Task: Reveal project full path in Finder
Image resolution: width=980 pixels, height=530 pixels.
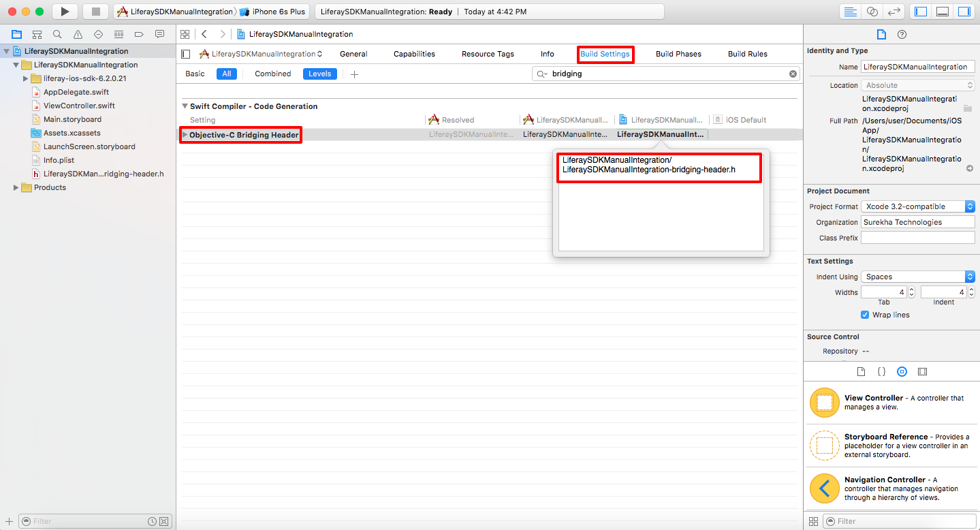Action: [x=970, y=168]
